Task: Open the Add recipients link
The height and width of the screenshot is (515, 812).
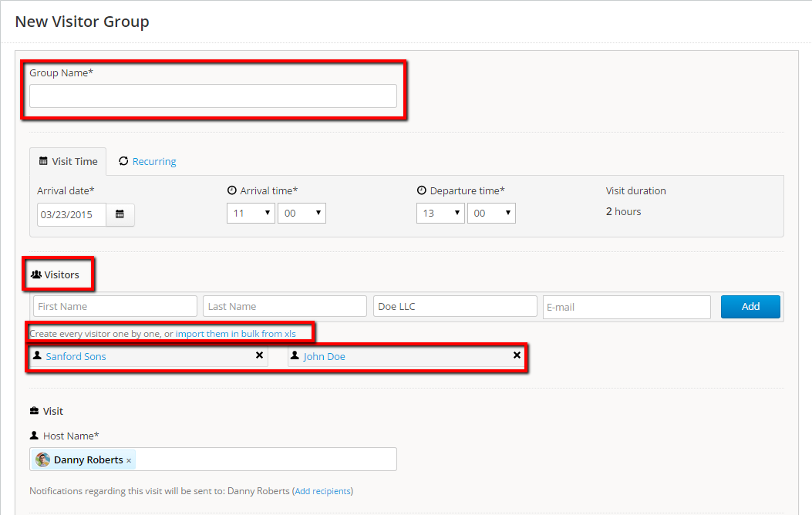Action: coord(322,491)
